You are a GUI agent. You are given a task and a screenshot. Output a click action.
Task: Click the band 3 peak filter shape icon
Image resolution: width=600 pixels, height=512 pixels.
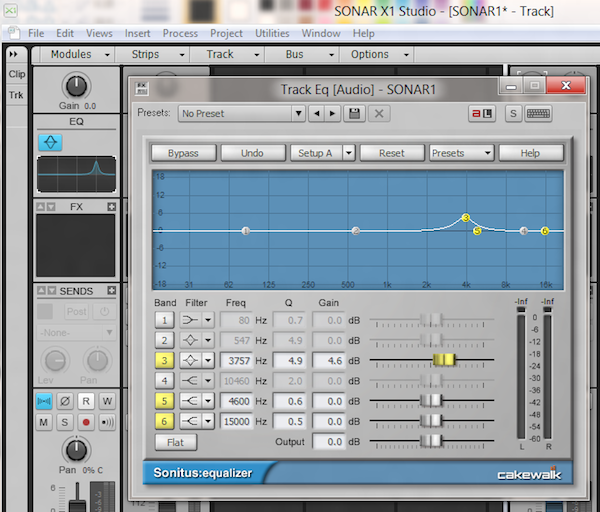191,360
